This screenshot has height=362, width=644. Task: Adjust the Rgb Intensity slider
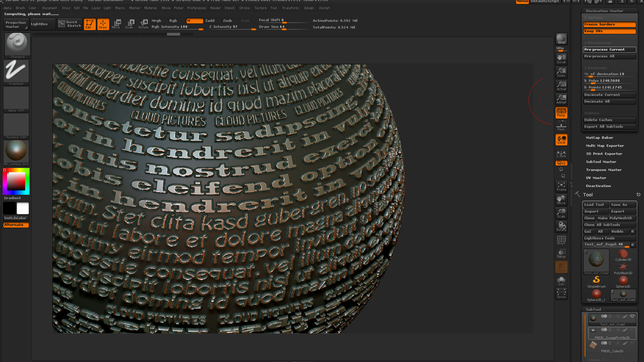click(x=177, y=27)
